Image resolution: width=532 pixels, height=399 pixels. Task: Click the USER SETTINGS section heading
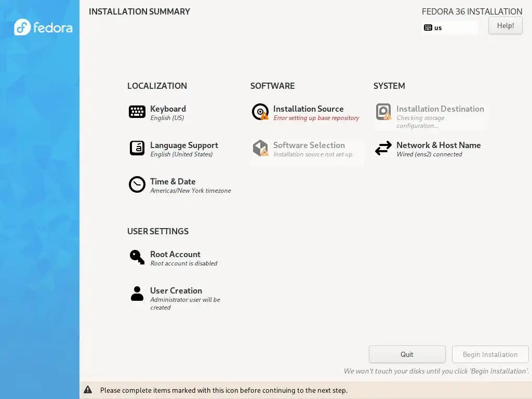click(158, 231)
